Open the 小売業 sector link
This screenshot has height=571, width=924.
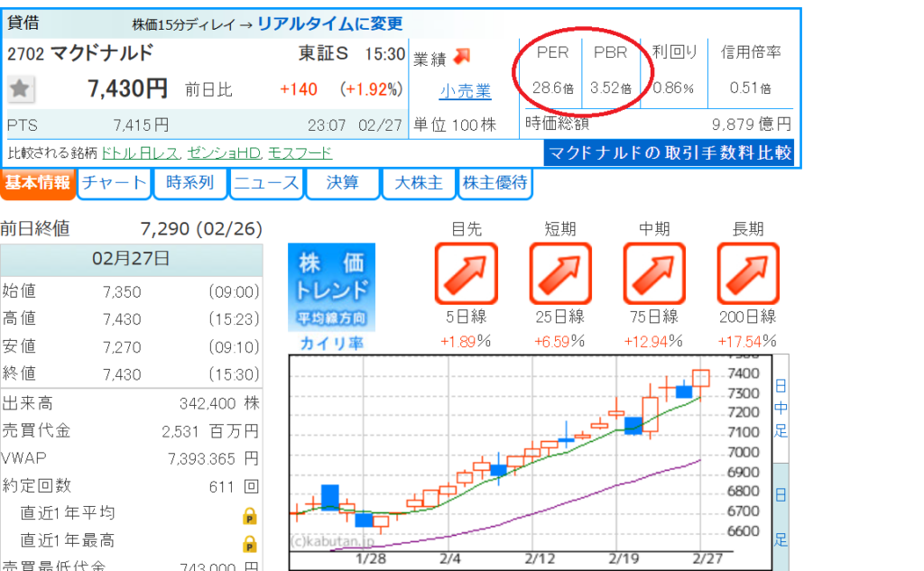465,91
